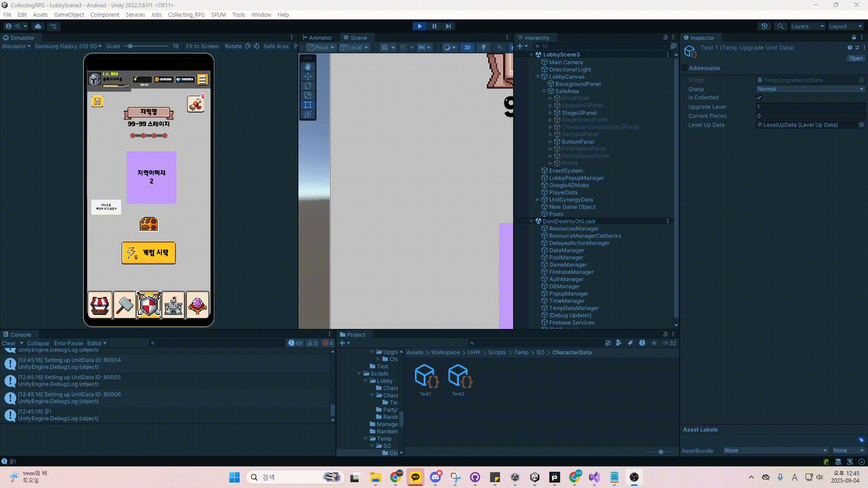This screenshot has width=868, height=488.
Task: Switch to the Animator tab
Action: point(317,38)
